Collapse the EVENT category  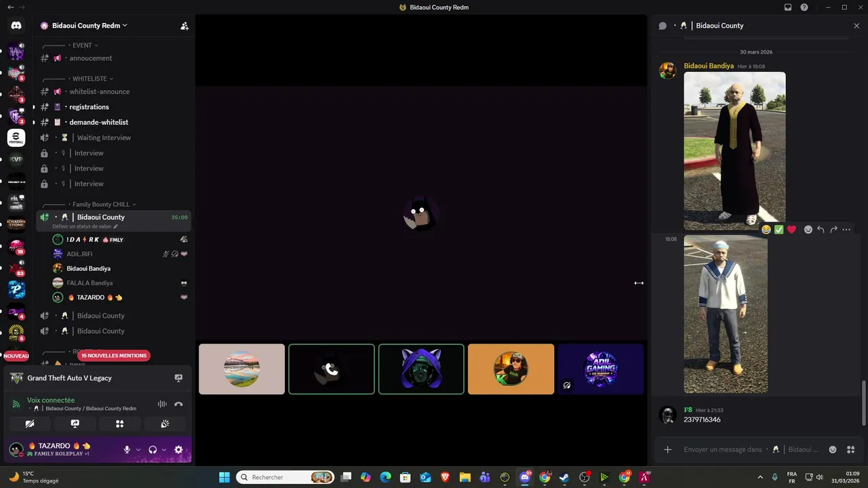(x=84, y=45)
